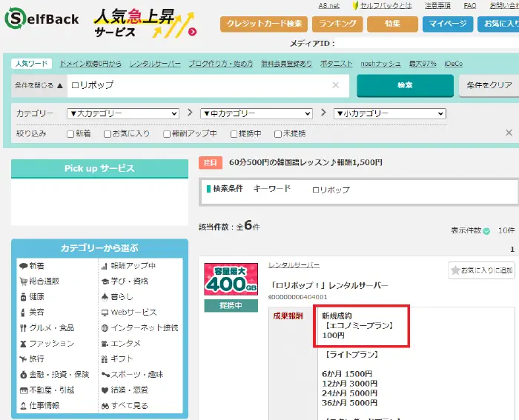The height and width of the screenshot is (420, 519).
Task: Click the 総合通販 shopping cart icon
Action: 23,281
